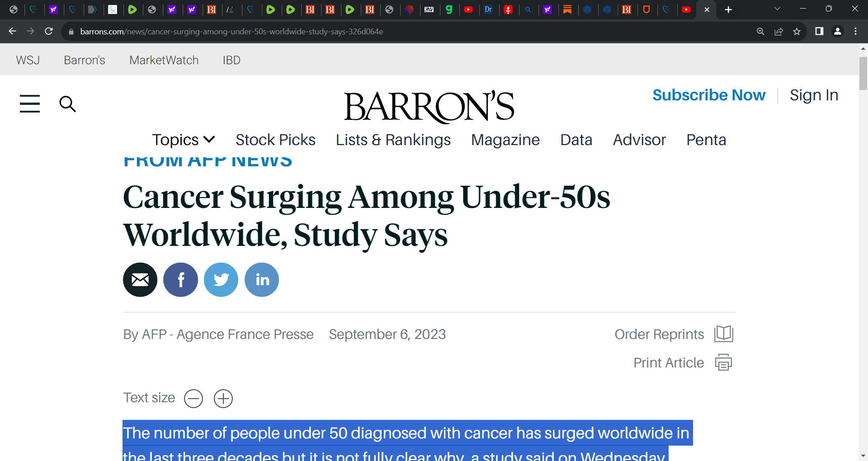Open the Chrome three-dot menu
868x461 pixels.
pos(856,31)
